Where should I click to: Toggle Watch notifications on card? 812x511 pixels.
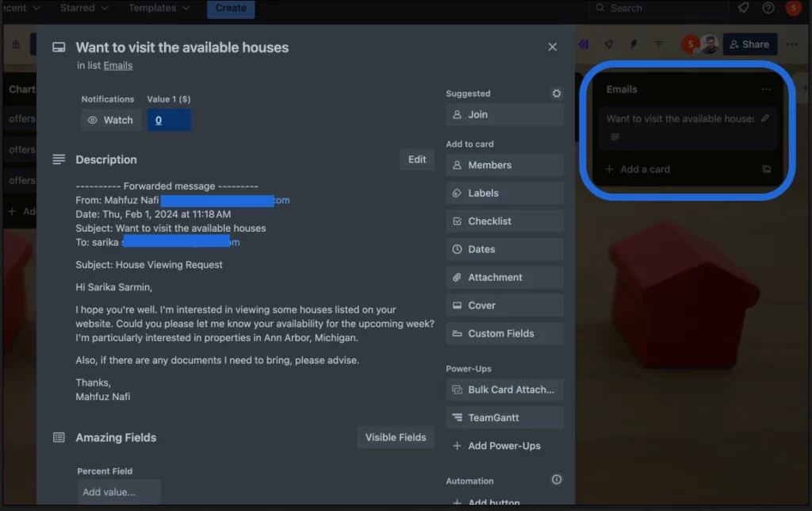111,121
